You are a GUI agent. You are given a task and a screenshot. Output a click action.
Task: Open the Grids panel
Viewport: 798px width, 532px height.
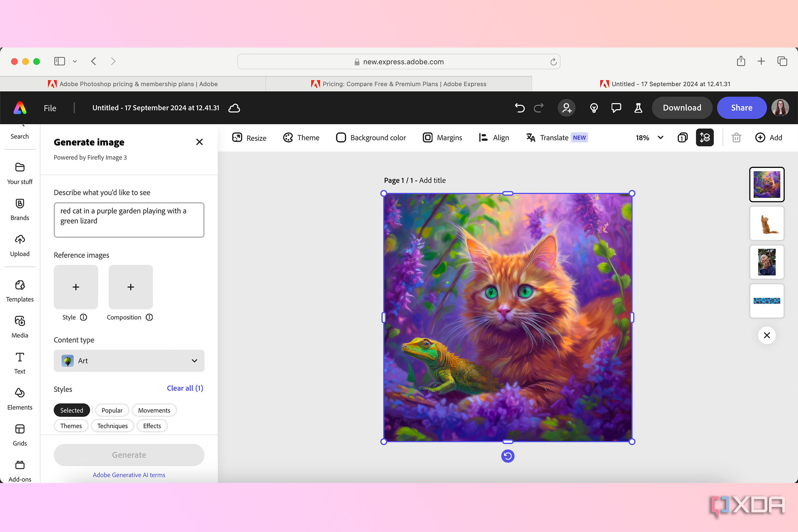tap(20, 435)
